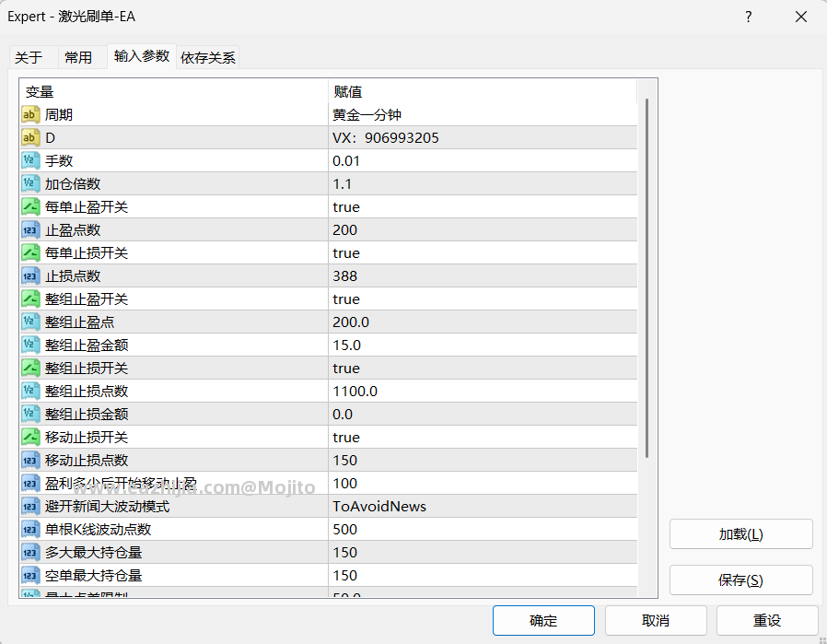Click the bool icon beside 每单止损开关
Image resolution: width=827 pixels, height=644 pixels.
(x=30, y=252)
